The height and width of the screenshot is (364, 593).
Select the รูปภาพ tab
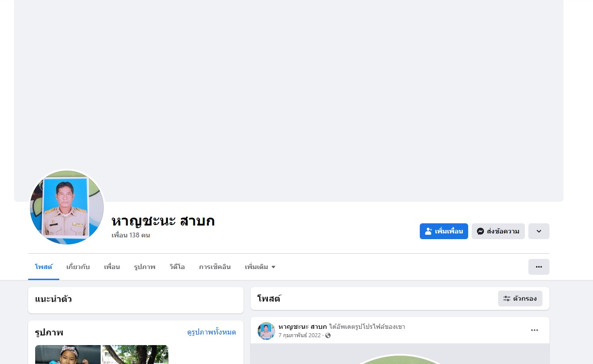click(x=145, y=267)
